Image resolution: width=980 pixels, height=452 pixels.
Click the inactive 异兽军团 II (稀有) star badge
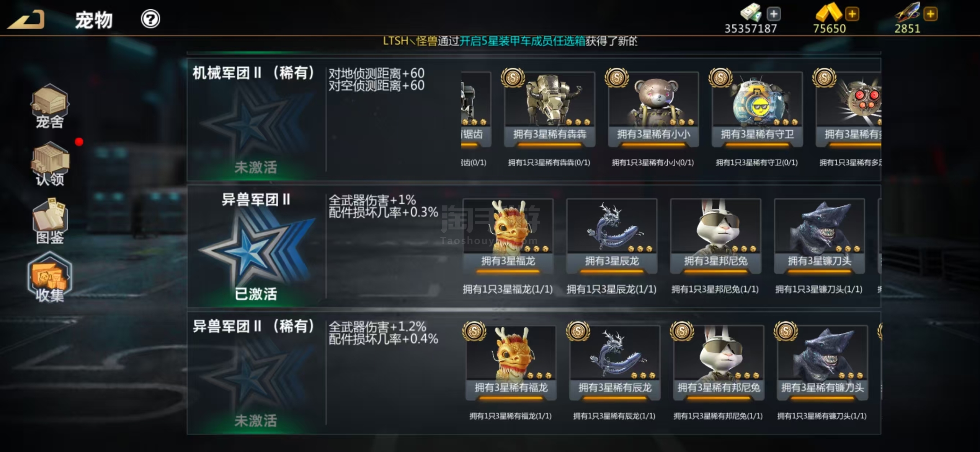256,376
